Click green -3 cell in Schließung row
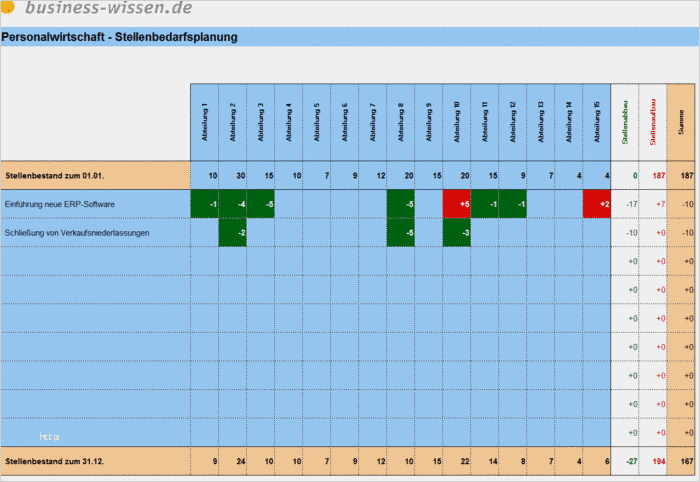Viewport: 700px width, 482px height. coord(457,233)
